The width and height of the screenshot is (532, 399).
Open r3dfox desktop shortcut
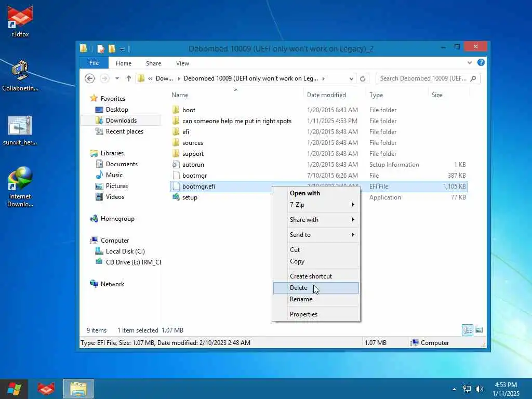(x=20, y=21)
